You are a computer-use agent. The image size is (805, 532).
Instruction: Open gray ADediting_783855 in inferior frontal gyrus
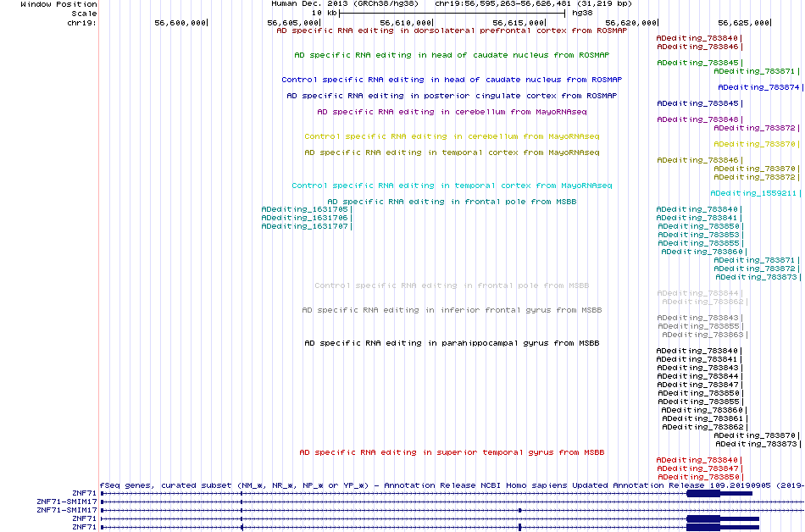point(700,326)
